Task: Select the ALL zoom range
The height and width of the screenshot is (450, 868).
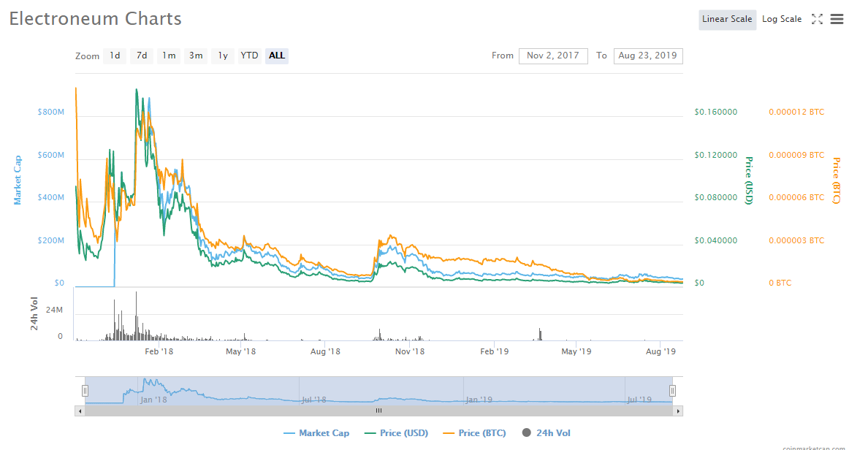Action: click(x=277, y=56)
